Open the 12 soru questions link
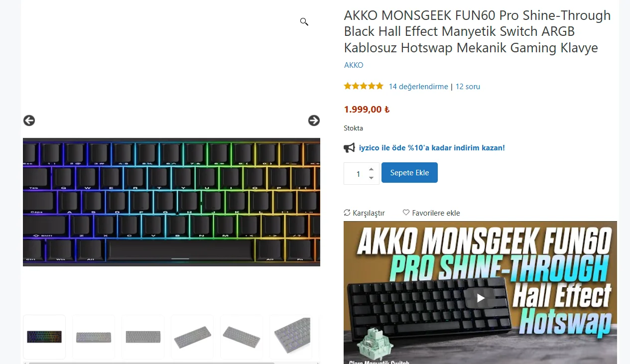This screenshot has width=630, height=364. pos(468,87)
